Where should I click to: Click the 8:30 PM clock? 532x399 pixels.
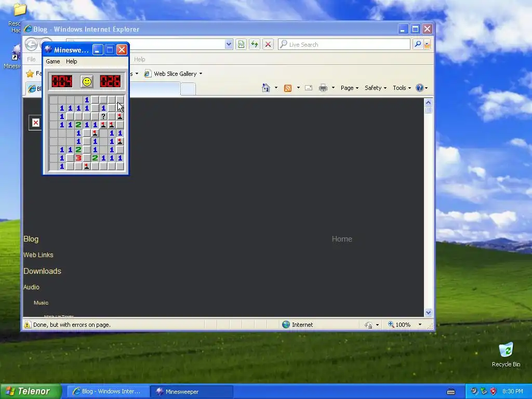pyautogui.click(x=513, y=392)
